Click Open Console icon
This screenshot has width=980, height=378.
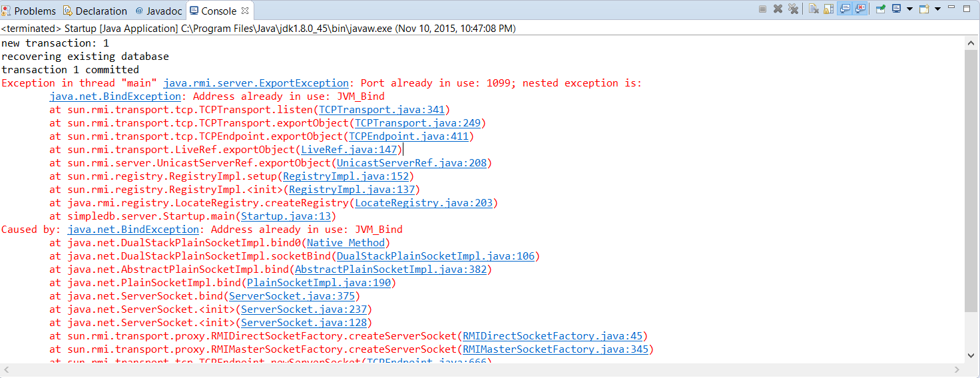click(924, 9)
